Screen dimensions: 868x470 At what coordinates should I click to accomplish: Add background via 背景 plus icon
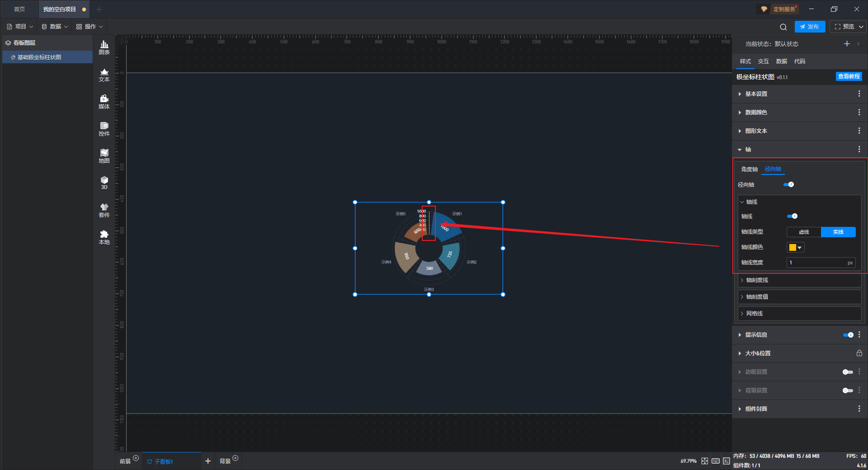(x=235, y=458)
